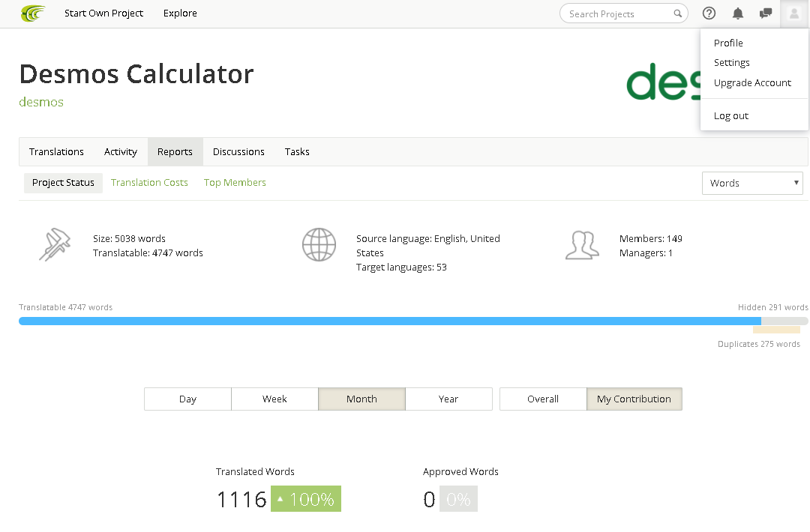This screenshot has height=532, width=810.
Task: Click the gray 0% badge
Action: [x=458, y=499]
